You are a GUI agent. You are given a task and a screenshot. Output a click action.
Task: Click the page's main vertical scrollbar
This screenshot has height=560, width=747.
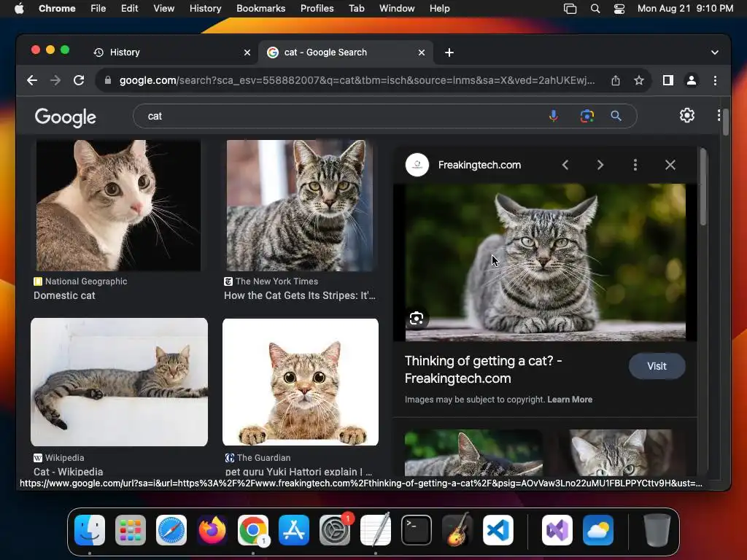tap(726, 122)
